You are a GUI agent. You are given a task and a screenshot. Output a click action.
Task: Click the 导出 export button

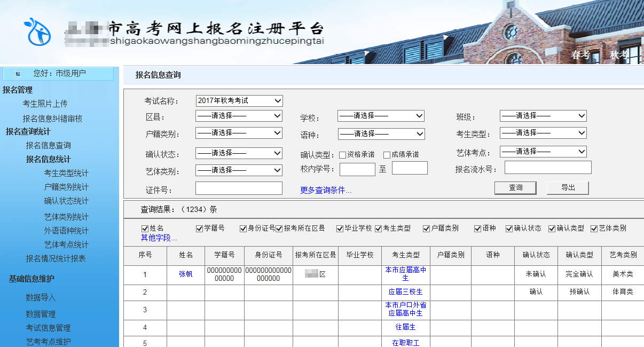[567, 187]
